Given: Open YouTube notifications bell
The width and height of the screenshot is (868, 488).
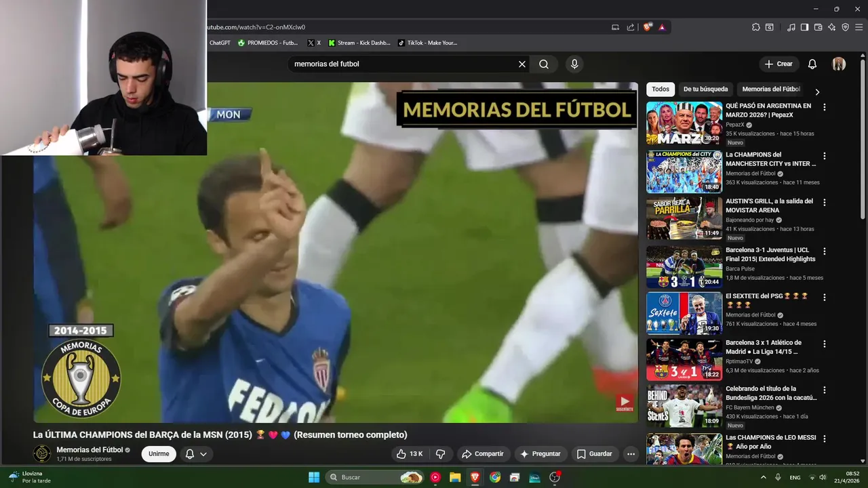Looking at the screenshot, I should (x=812, y=64).
